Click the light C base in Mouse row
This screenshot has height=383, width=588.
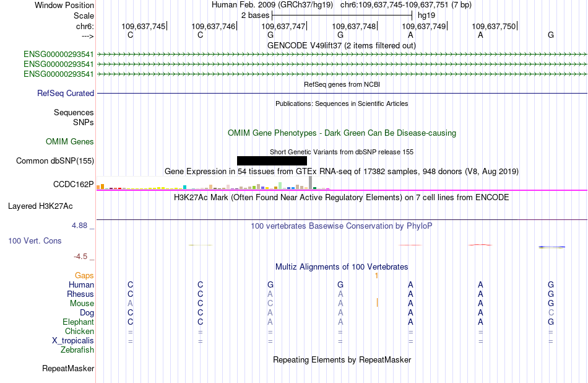tap(270, 304)
